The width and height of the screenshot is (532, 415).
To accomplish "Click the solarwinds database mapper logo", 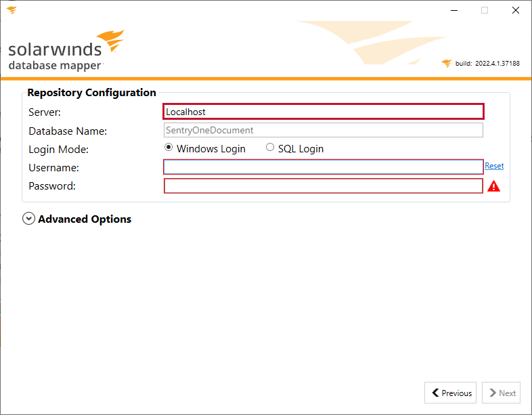I will [x=66, y=51].
